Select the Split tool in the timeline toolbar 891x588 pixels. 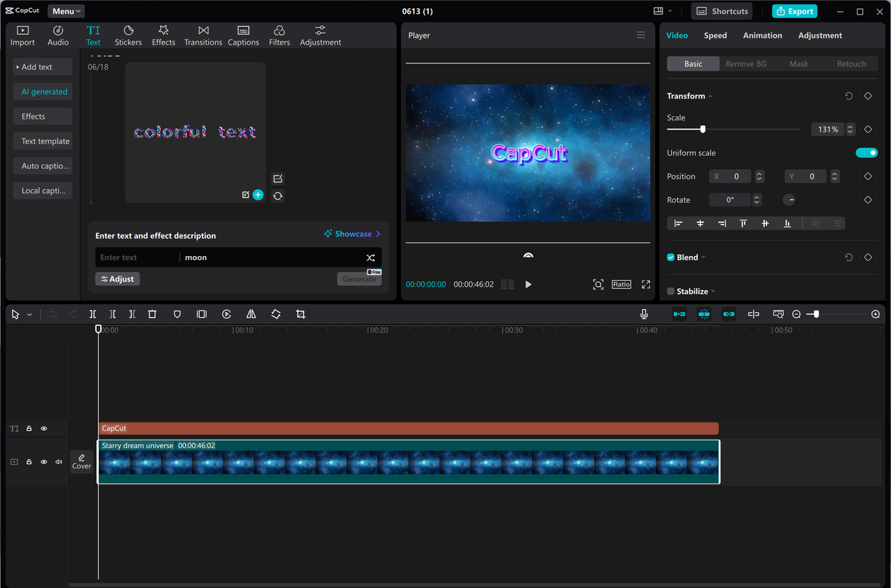point(93,314)
